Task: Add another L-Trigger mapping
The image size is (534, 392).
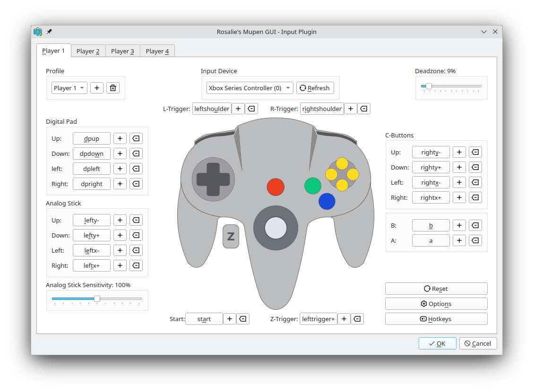Action: (x=238, y=109)
